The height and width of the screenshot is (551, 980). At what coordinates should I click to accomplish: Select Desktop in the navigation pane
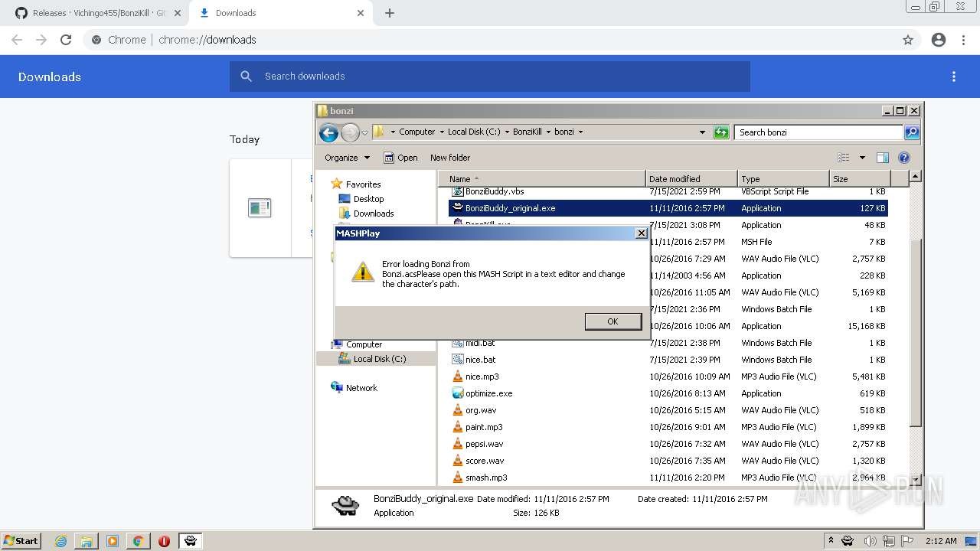coord(368,199)
